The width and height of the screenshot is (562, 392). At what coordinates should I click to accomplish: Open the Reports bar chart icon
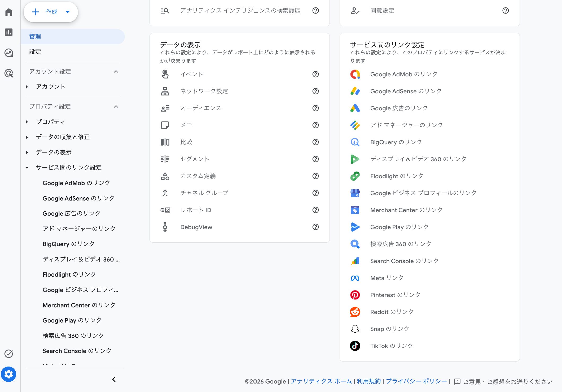pos(9,32)
